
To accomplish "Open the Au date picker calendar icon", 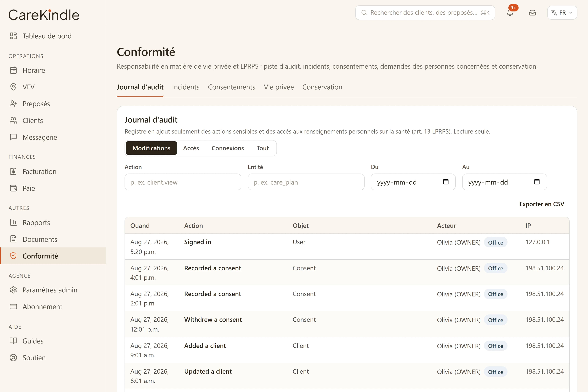I will click(x=537, y=182).
